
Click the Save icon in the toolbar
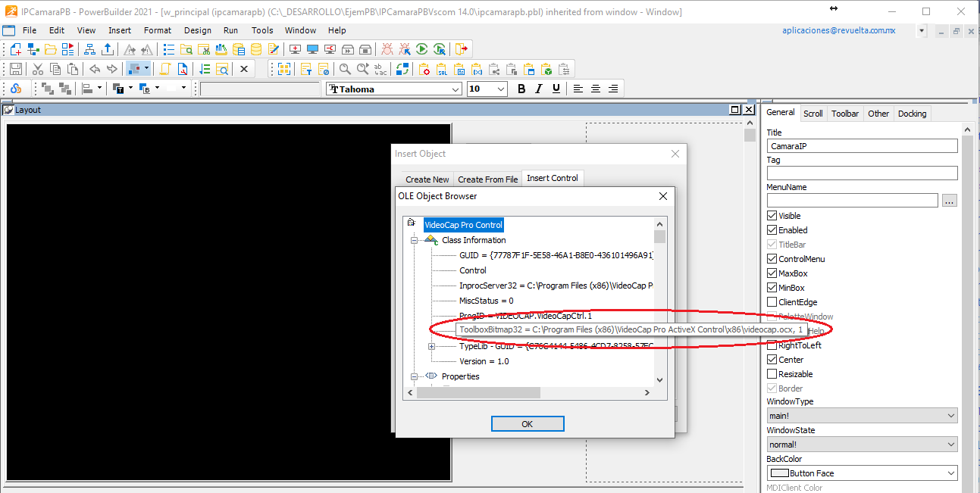tap(15, 69)
